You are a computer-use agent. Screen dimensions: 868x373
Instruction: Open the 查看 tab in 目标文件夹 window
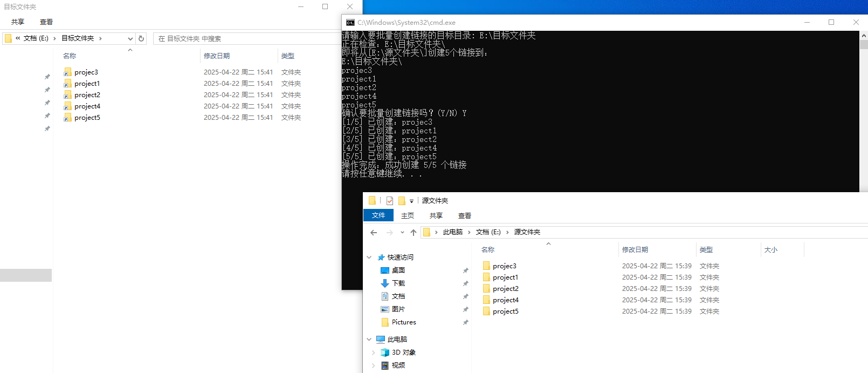tap(46, 22)
